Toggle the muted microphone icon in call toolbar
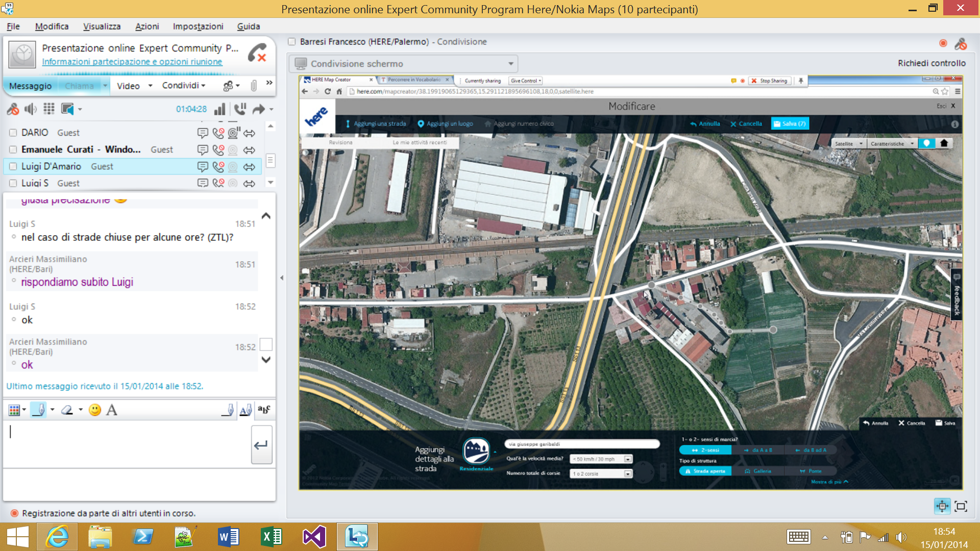The height and width of the screenshot is (551, 980). point(13,109)
